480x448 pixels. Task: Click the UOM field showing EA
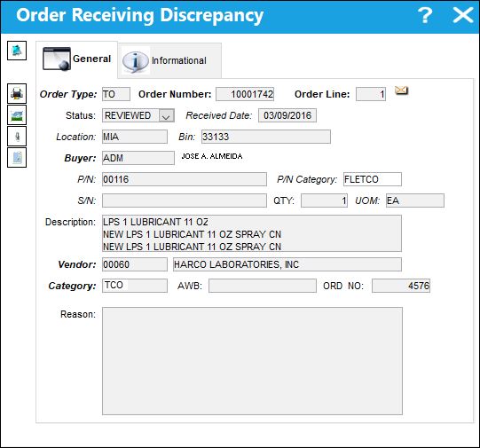click(x=415, y=200)
